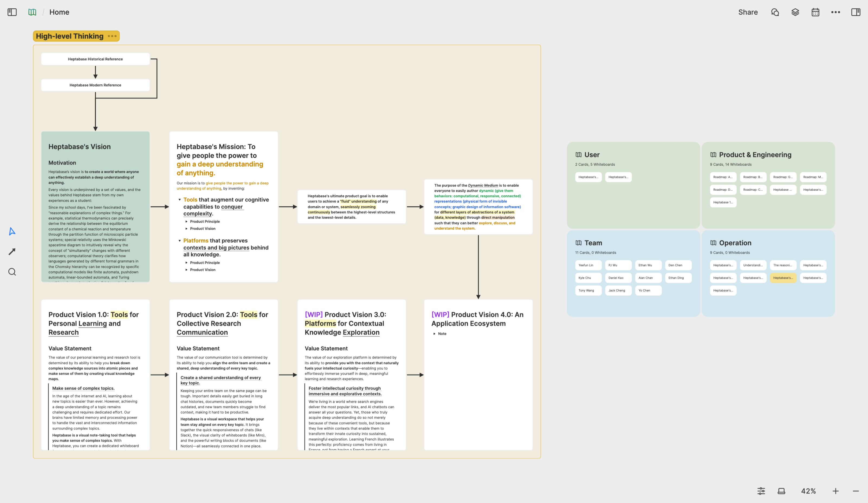
Task: Select the Heptabase's Vision green card
Action: 95,207
